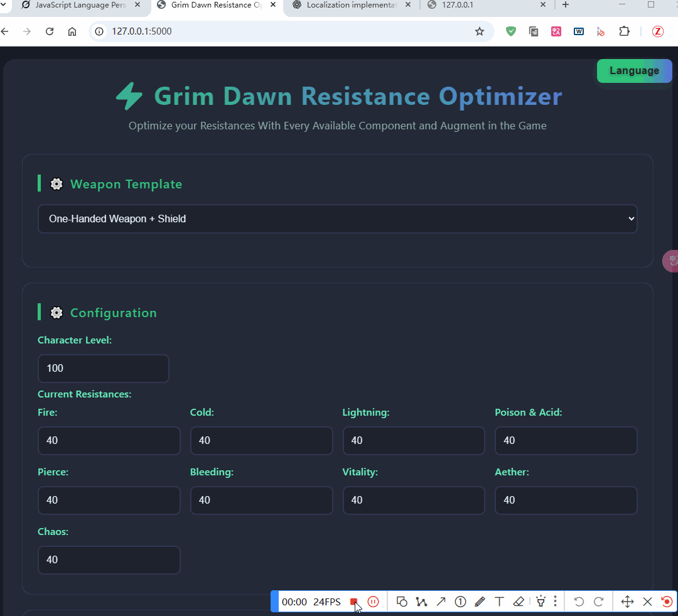The height and width of the screenshot is (616, 678).
Task: Switch to JavaScript Language Pers tab
Action: (80, 5)
